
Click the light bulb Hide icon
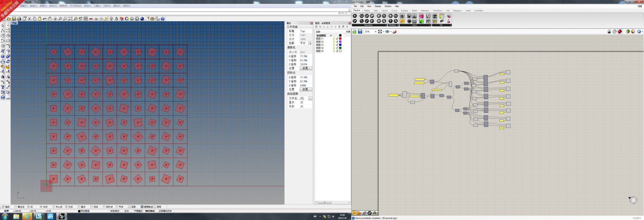click(112, 19)
